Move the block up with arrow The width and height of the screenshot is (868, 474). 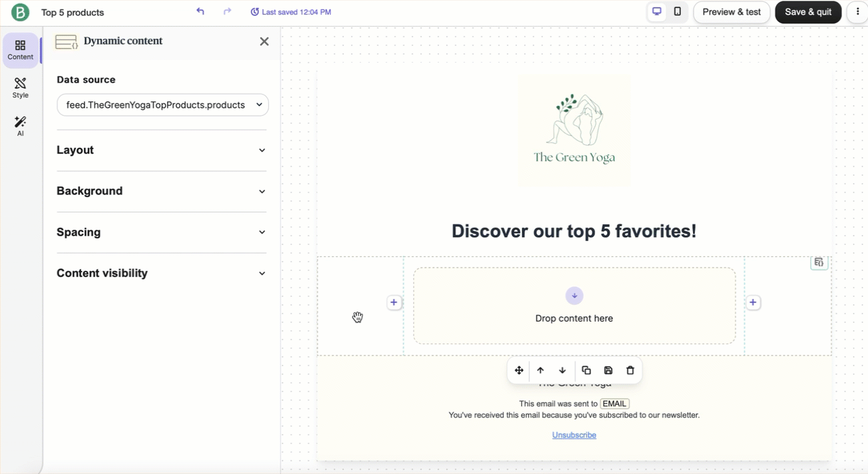pos(541,371)
